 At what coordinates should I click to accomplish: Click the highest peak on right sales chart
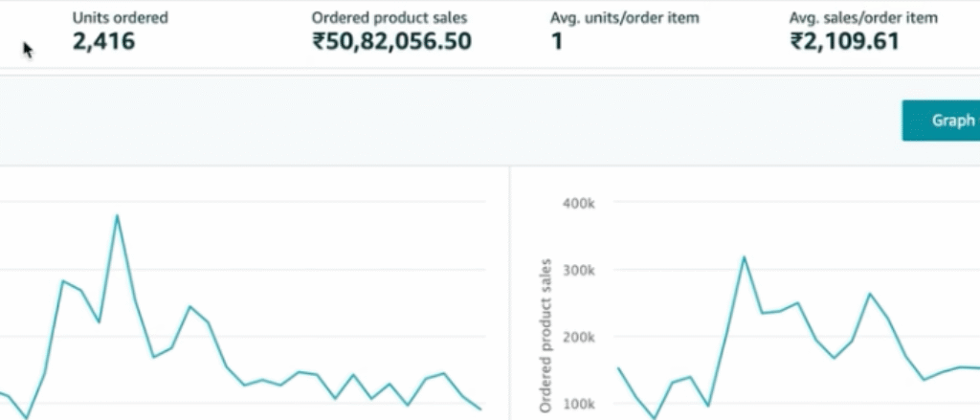tap(744, 256)
